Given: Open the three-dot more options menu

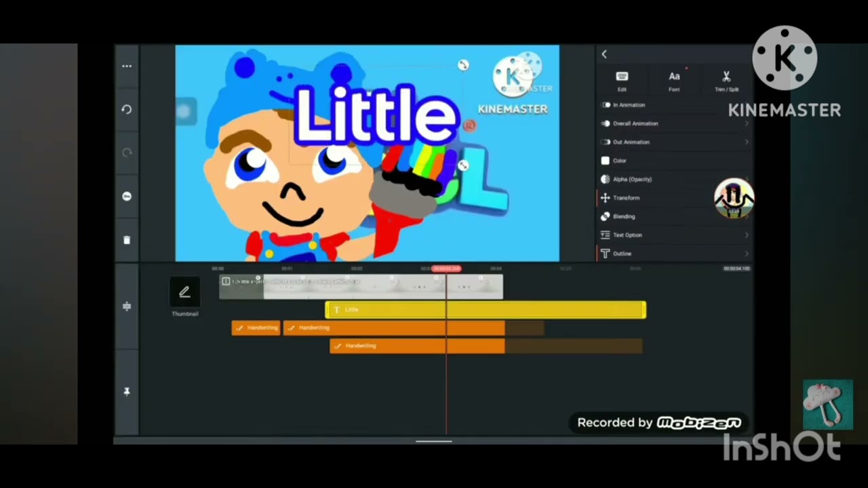Looking at the screenshot, I should pyautogui.click(x=127, y=66).
